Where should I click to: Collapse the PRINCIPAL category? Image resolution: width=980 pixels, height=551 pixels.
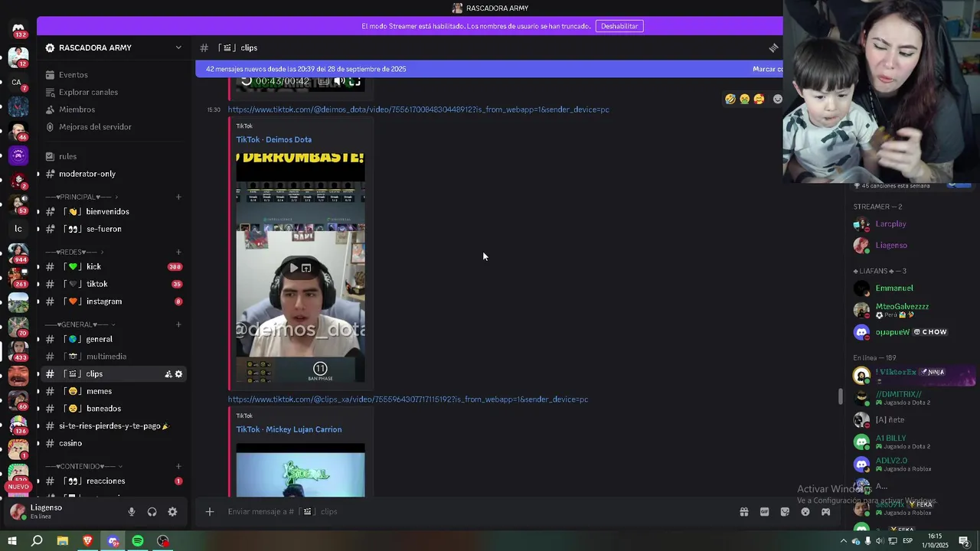click(83, 197)
